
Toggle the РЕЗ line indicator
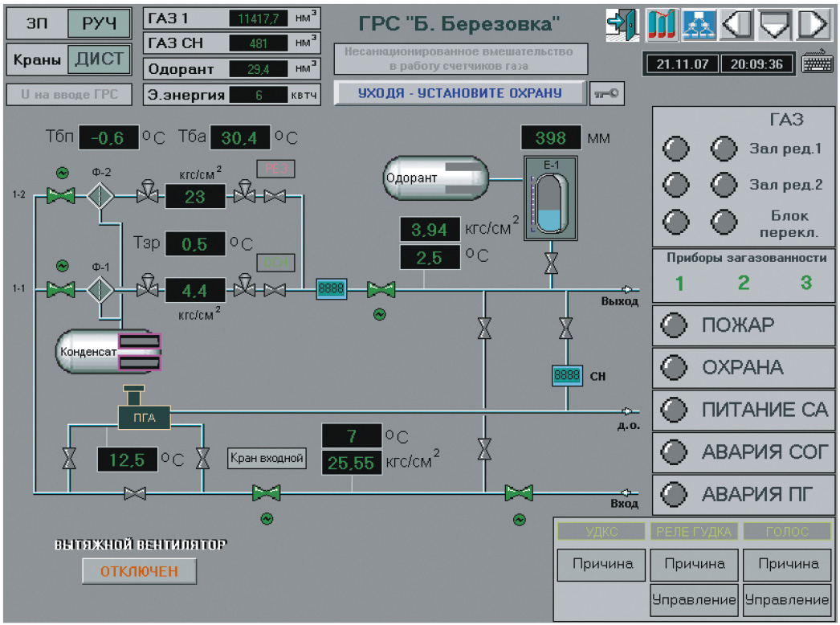[276, 169]
